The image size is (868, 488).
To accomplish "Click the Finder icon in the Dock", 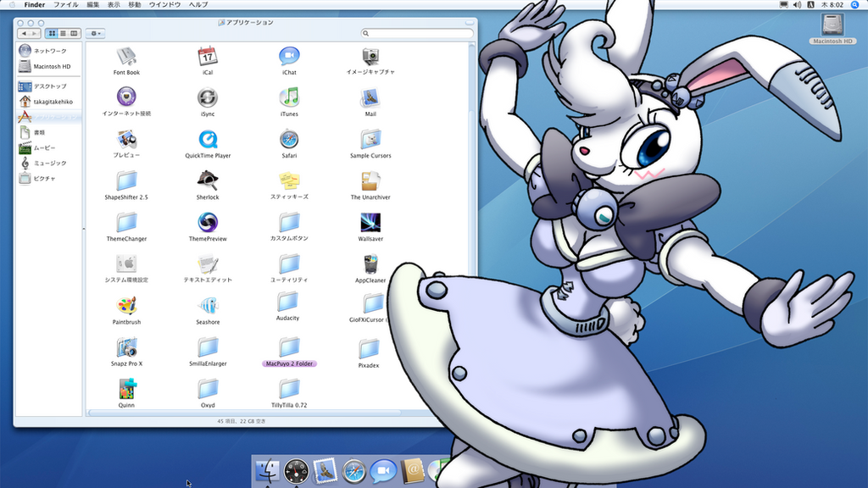I will 267,471.
